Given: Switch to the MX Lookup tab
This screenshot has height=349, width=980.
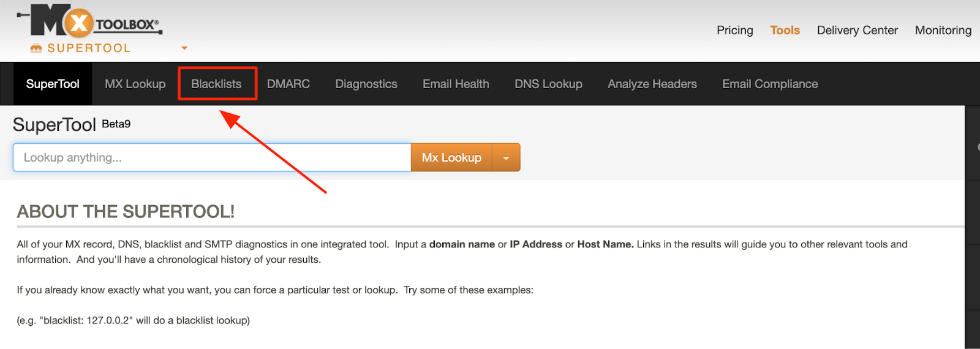Looking at the screenshot, I should tap(135, 84).
